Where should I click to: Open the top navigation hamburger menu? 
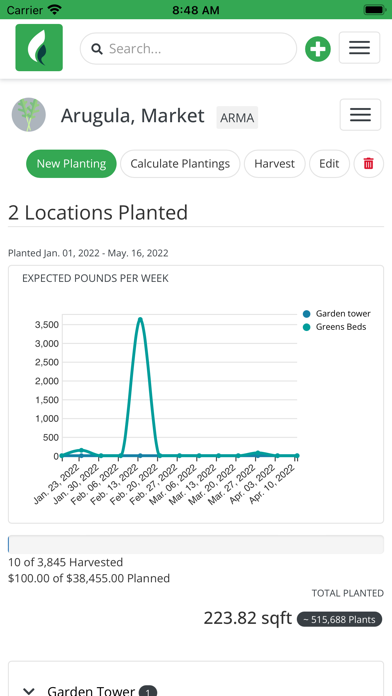(x=360, y=47)
